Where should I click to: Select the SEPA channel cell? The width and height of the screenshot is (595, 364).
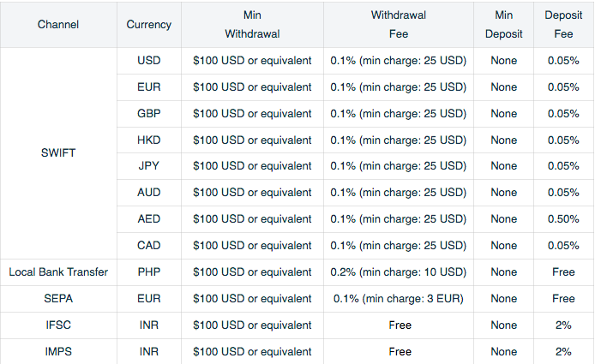click(x=58, y=299)
